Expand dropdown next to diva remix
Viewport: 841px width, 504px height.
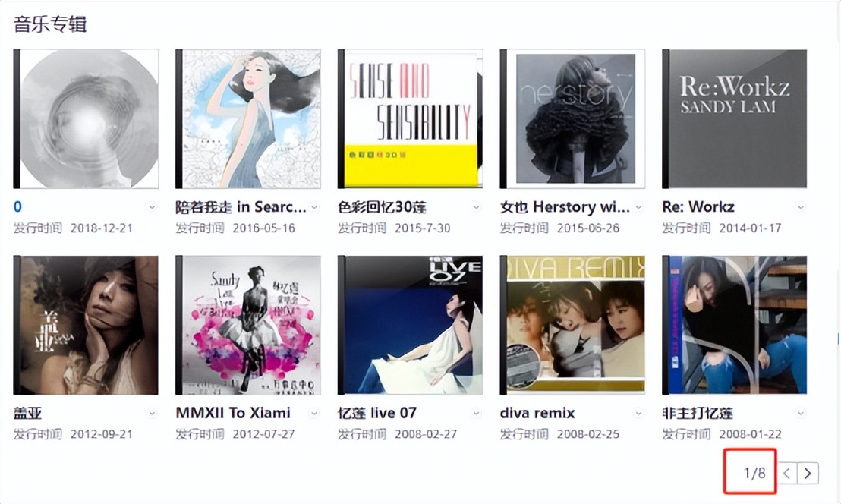point(638,414)
